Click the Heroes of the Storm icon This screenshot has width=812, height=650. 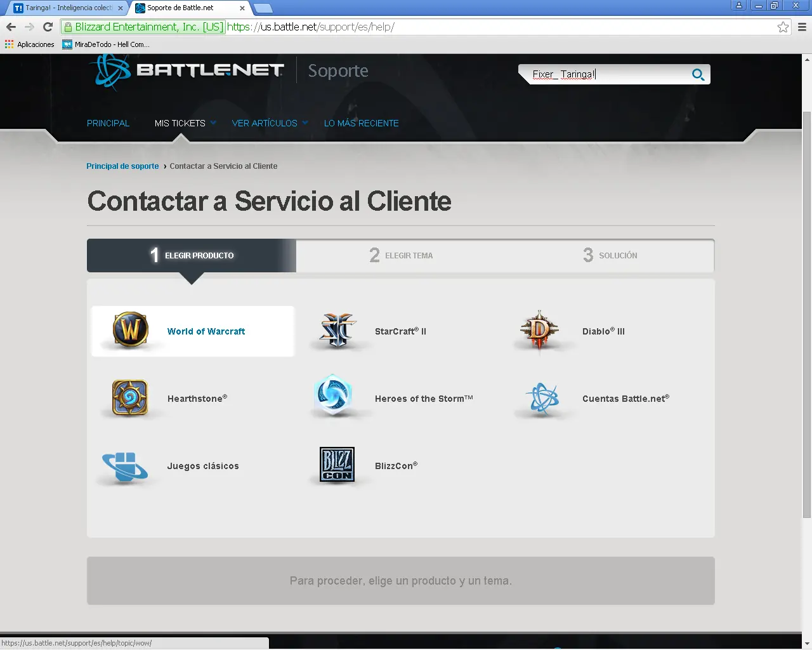pos(334,395)
